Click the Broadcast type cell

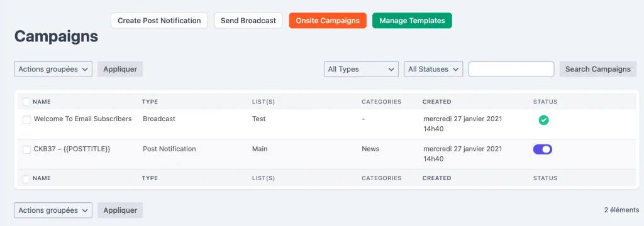159,119
